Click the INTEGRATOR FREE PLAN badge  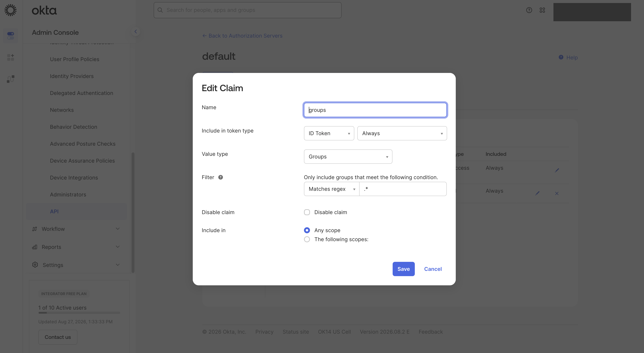(64, 294)
